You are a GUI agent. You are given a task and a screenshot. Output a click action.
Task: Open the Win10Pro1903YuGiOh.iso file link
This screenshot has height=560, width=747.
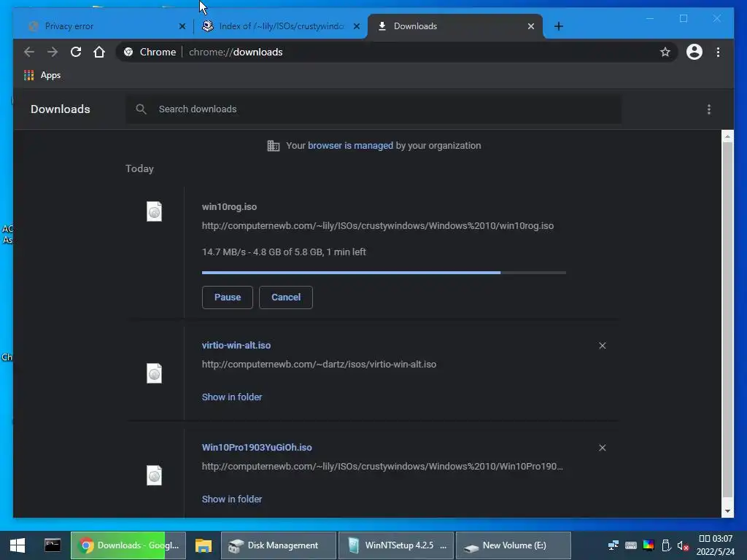click(257, 447)
